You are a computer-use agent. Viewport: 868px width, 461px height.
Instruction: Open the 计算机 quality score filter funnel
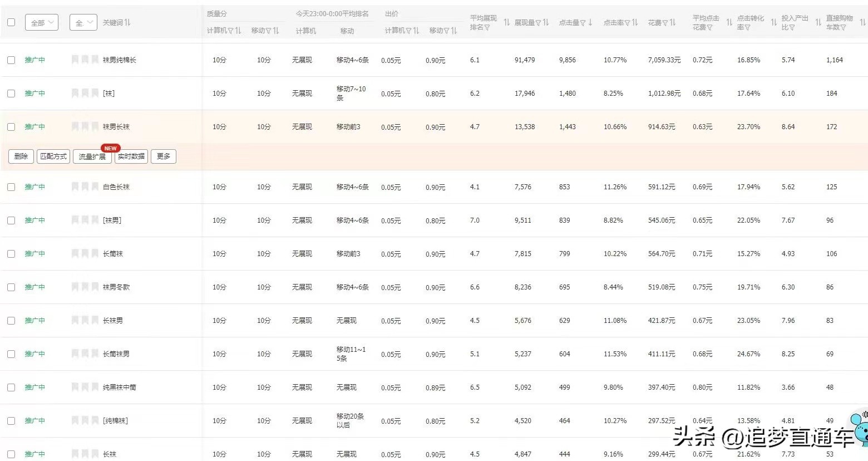coord(231,31)
